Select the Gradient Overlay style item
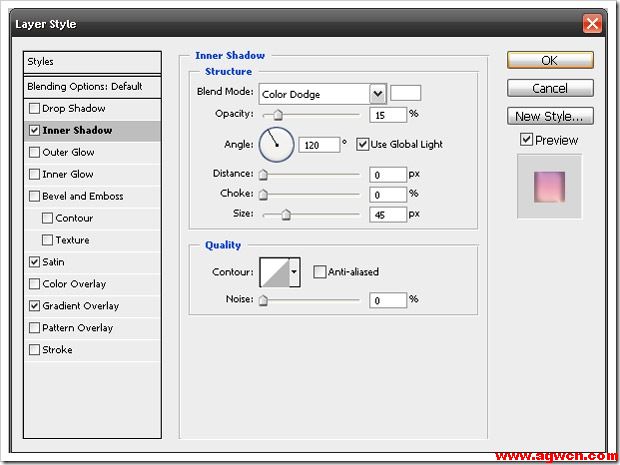 (x=80, y=306)
